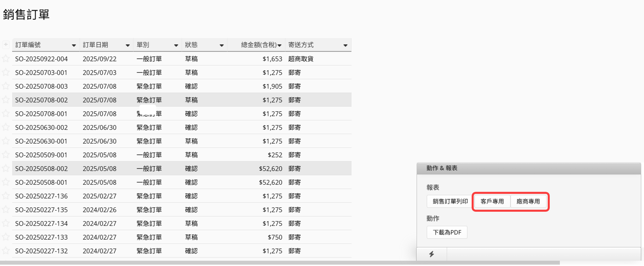Open the 訂單編號 column dropdown
Viewport: 644px width, 266px height.
(x=74, y=45)
